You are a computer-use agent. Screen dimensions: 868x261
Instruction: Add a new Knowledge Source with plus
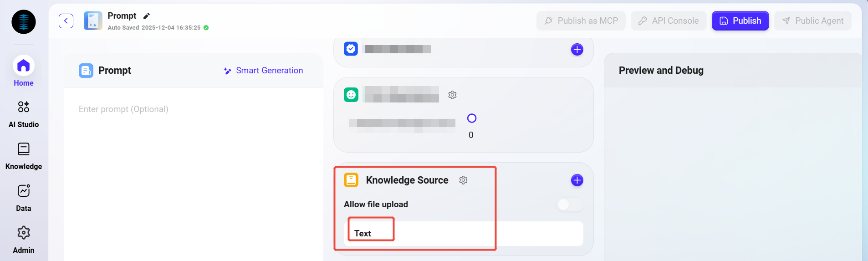577,180
